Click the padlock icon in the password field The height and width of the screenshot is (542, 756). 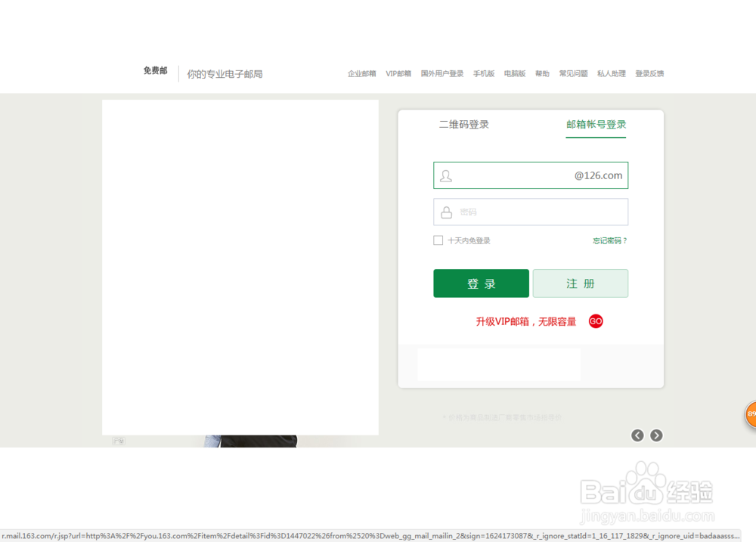click(445, 212)
